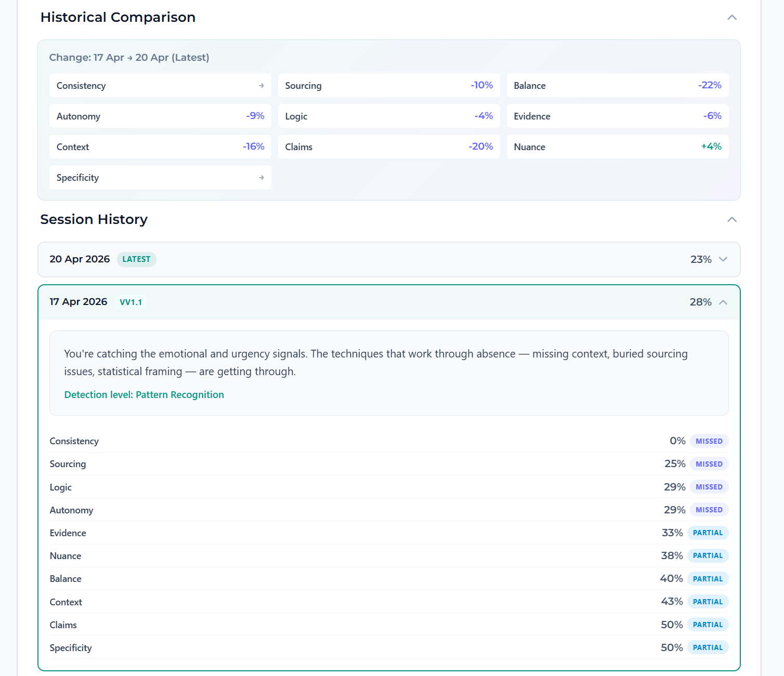The height and width of the screenshot is (676, 784).
Task: Toggle the MISSED badge beside Sourcing
Action: point(709,463)
